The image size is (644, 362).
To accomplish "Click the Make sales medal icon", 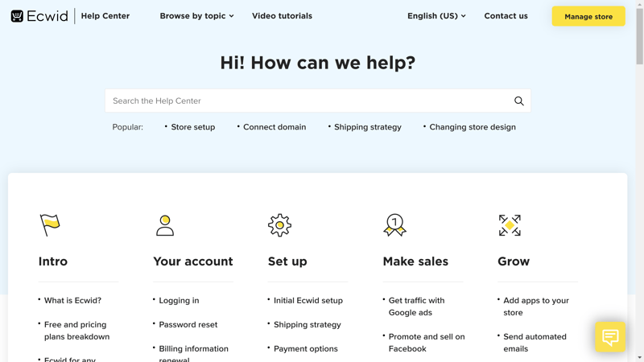I will pyautogui.click(x=394, y=225).
